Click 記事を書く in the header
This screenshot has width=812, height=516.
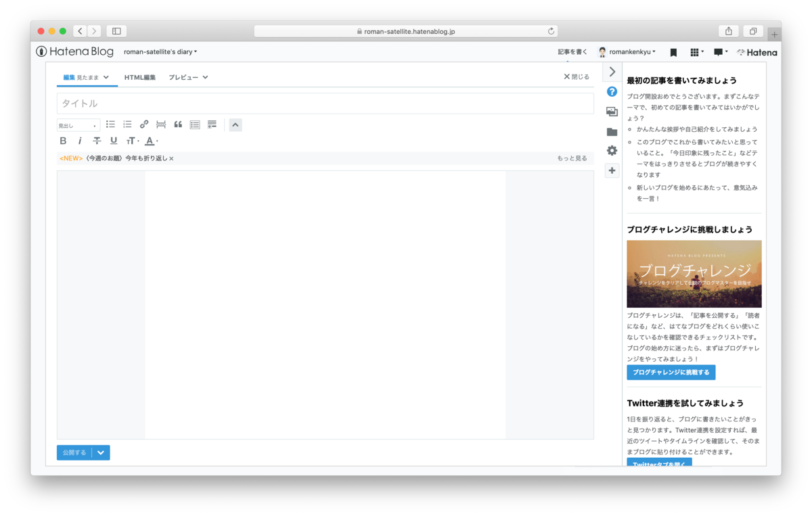click(x=572, y=52)
